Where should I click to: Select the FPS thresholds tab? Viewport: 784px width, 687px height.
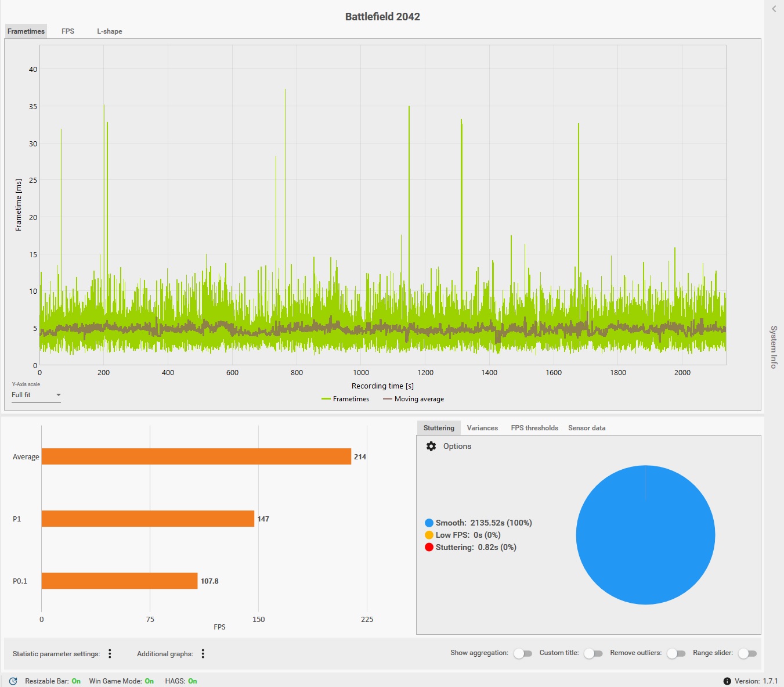point(534,428)
